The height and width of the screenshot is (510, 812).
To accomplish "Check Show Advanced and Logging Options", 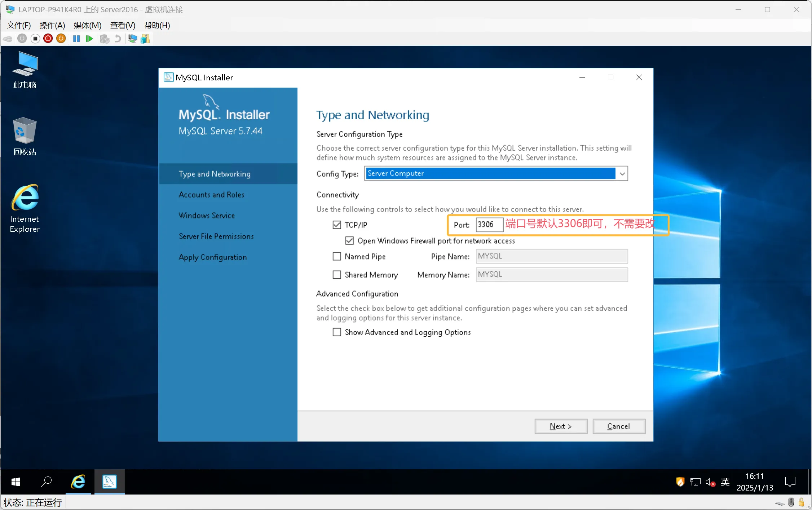I will (337, 332).
